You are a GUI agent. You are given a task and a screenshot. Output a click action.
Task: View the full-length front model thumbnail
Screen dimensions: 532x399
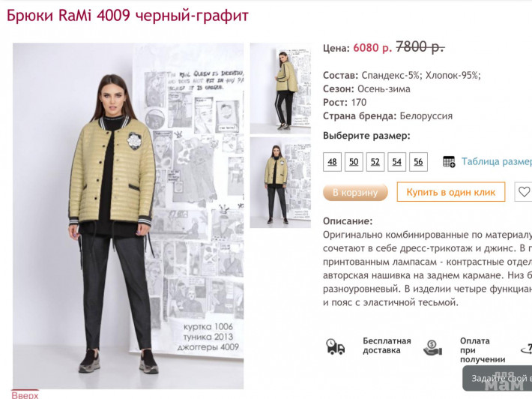[x=280, y=182]
